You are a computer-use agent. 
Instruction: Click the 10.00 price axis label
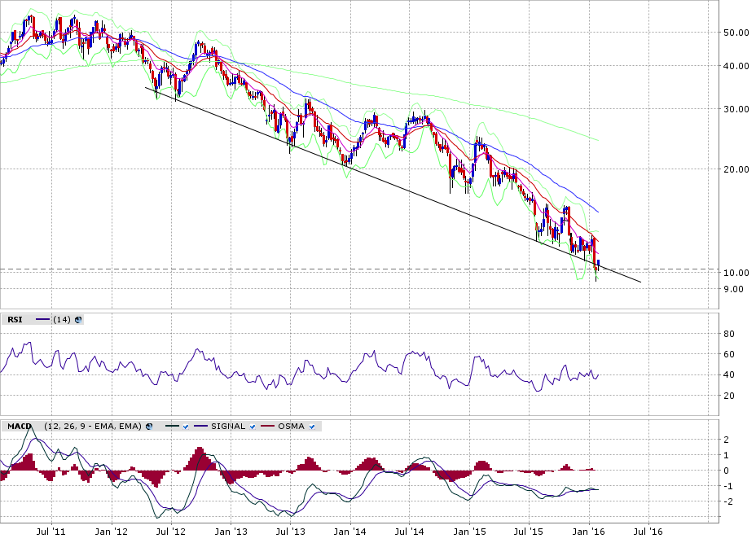736,272
